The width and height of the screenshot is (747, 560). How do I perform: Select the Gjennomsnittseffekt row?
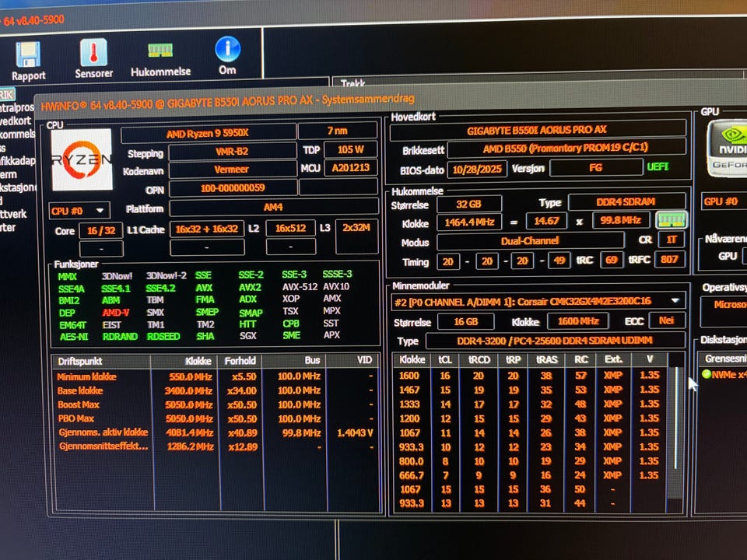[216, 446]
